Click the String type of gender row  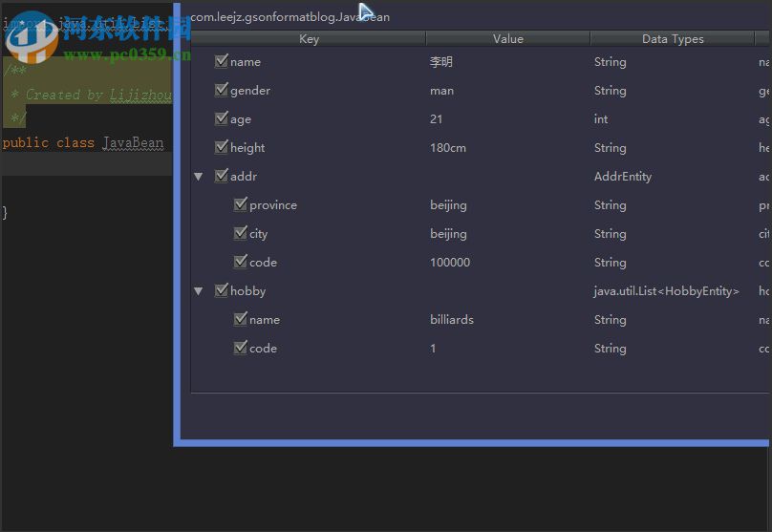click(610, 91)
